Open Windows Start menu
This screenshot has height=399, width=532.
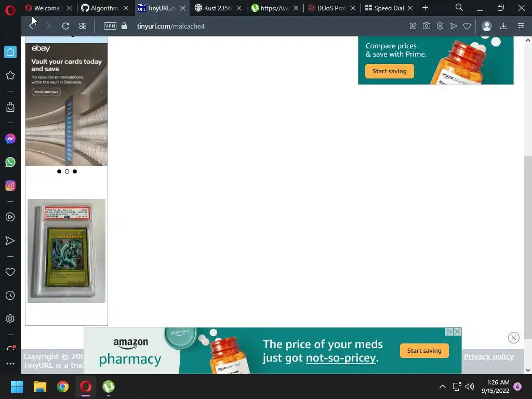(x=17, y=387)
